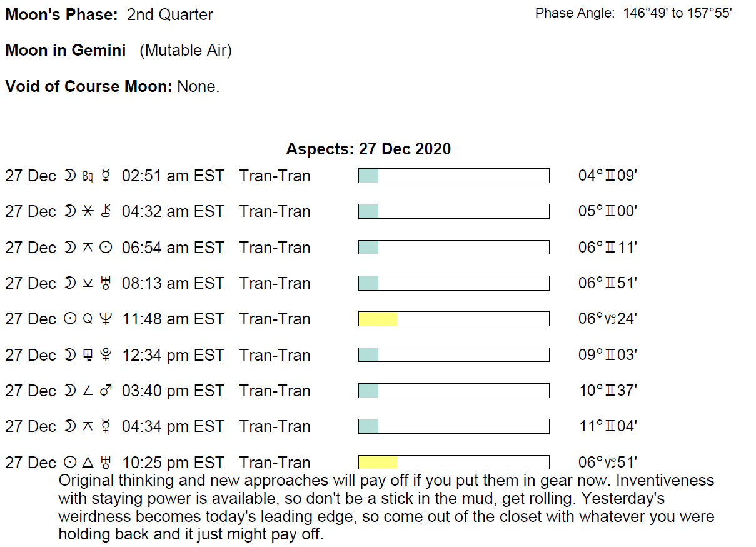Click the Uranus glyph in the 08:13 am row

click(x=106, y=284)
